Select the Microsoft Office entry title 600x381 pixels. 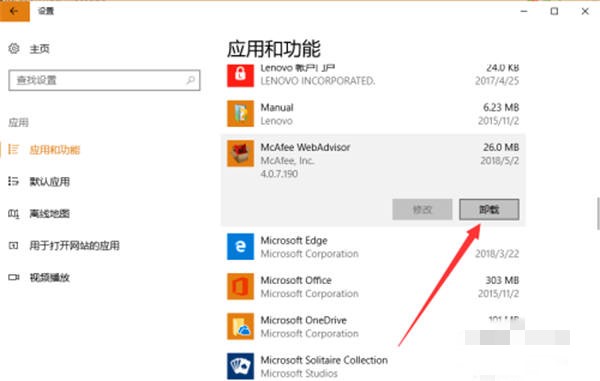point(296,280)
